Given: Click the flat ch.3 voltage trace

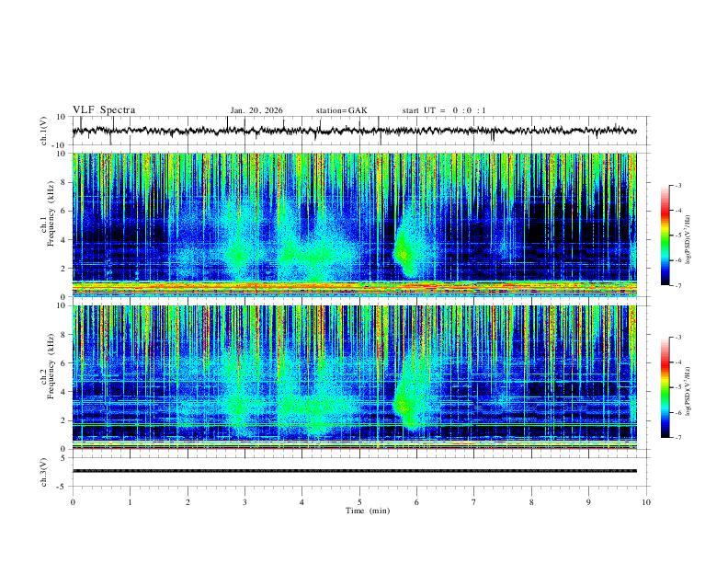Looking at the screenshot, I should tap(354, 471).
